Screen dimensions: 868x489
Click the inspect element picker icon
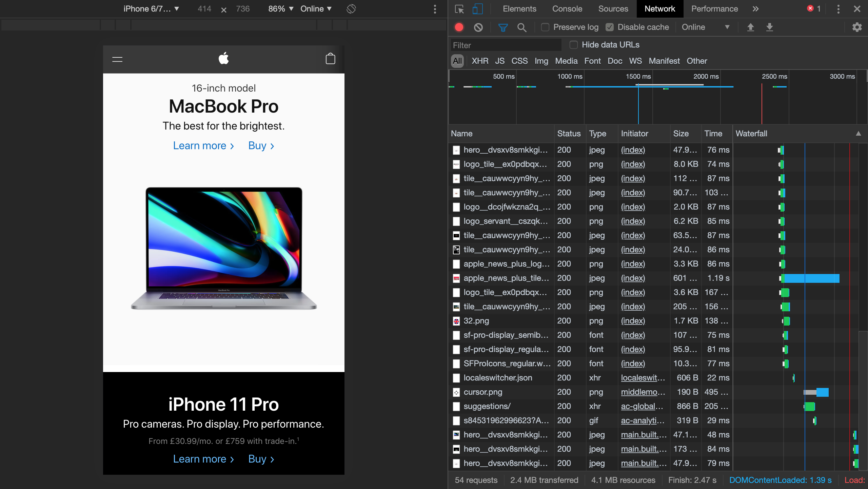(459, 9)
